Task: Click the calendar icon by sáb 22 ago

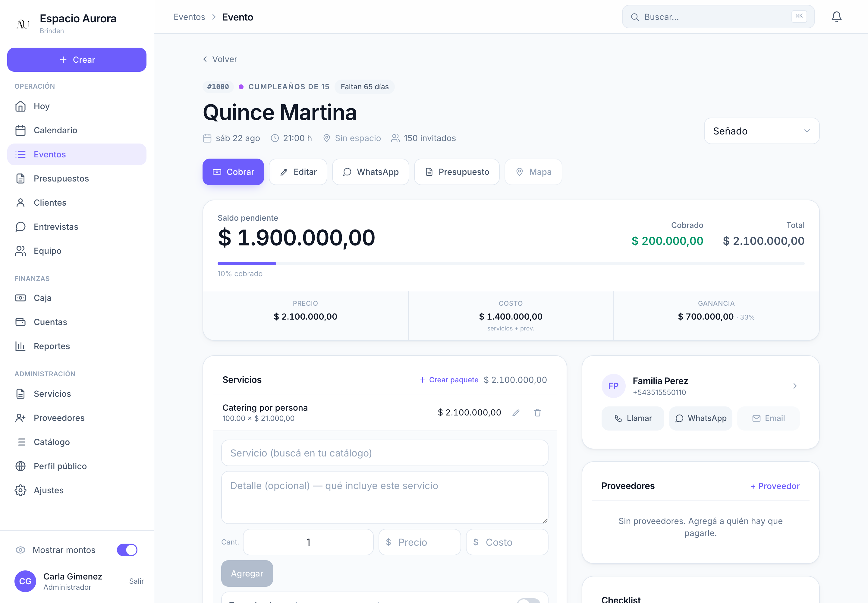Action: coord(207,138)
